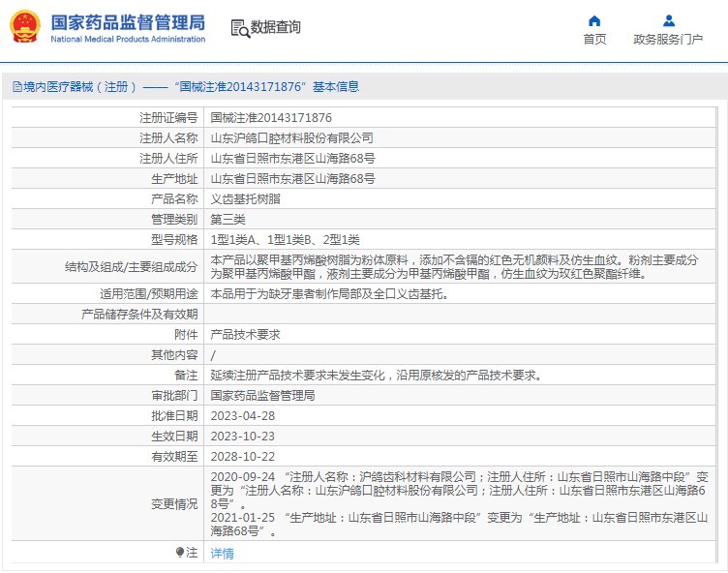Screen dimensions: 728x573
Task: Click the 产品技术要求 attachment value
Action: click(x=245, y=334)
